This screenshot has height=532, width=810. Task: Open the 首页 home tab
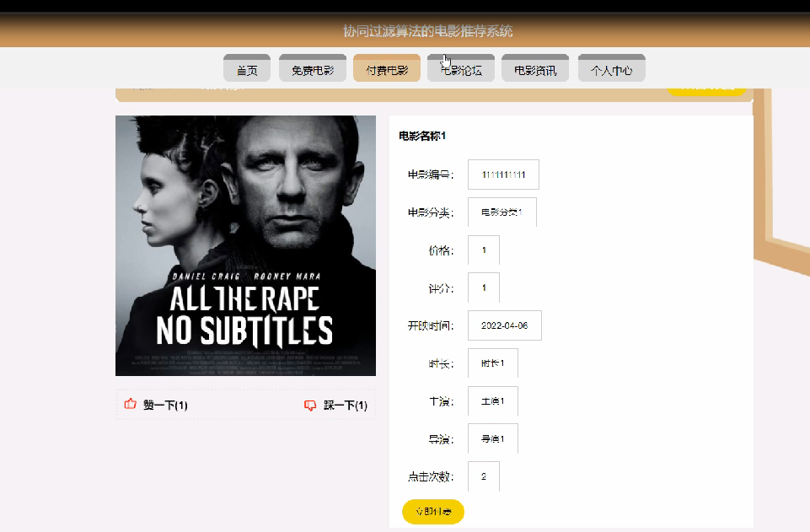point(247,68)
